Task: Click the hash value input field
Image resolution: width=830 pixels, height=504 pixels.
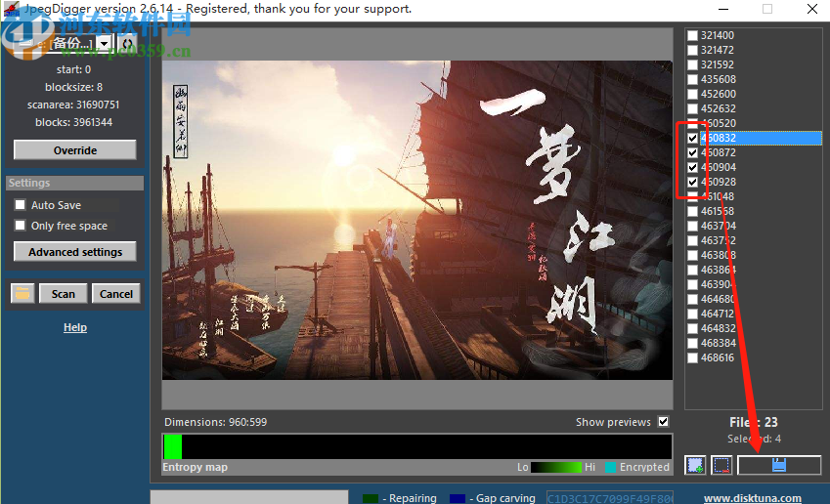Action: [610, 498]
